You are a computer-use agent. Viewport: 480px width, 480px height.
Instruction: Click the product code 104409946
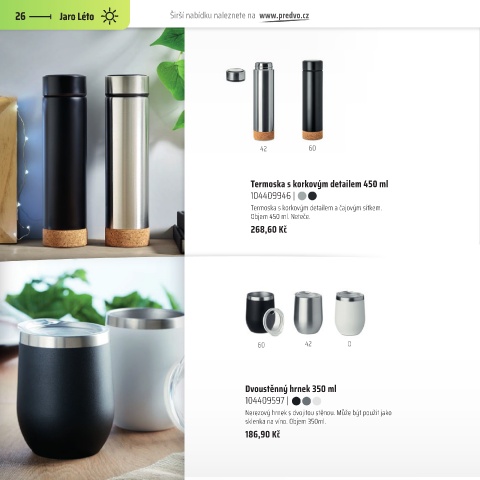click(271, 196)
